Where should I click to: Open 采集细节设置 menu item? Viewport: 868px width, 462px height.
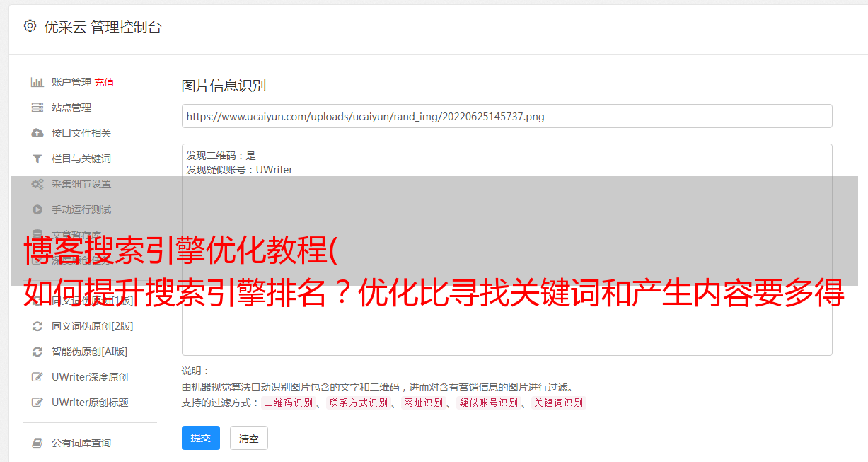[81, 184]
